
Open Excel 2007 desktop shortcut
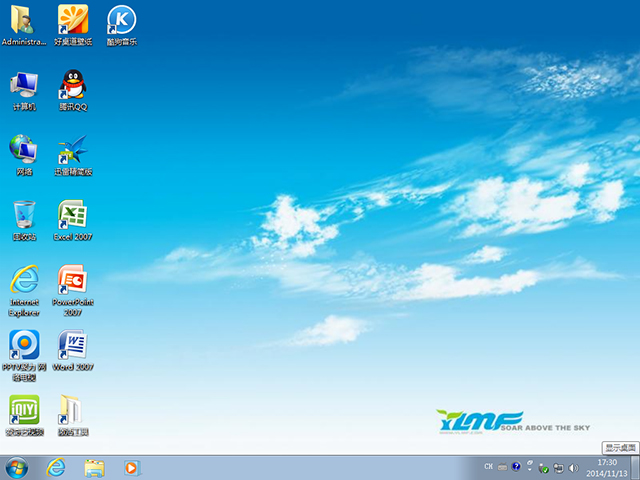[72, 215]
